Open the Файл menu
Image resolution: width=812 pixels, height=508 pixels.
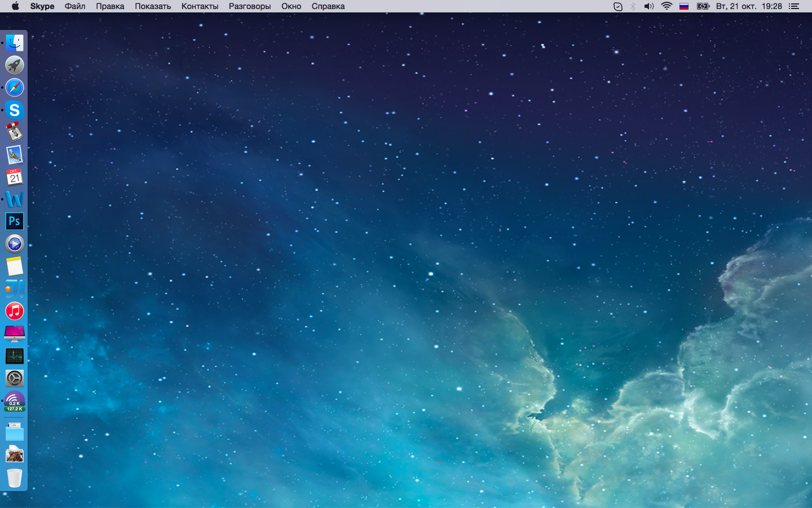click(75, 6)
